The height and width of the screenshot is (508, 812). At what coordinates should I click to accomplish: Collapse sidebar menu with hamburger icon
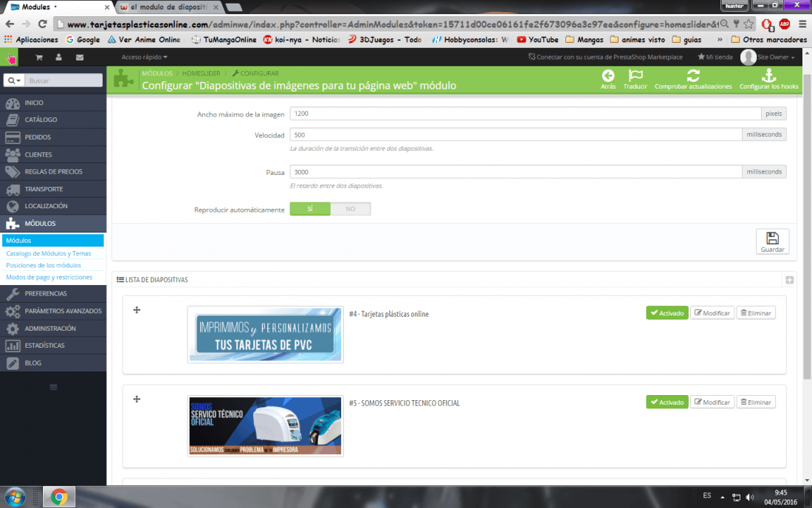click(53, 388)
